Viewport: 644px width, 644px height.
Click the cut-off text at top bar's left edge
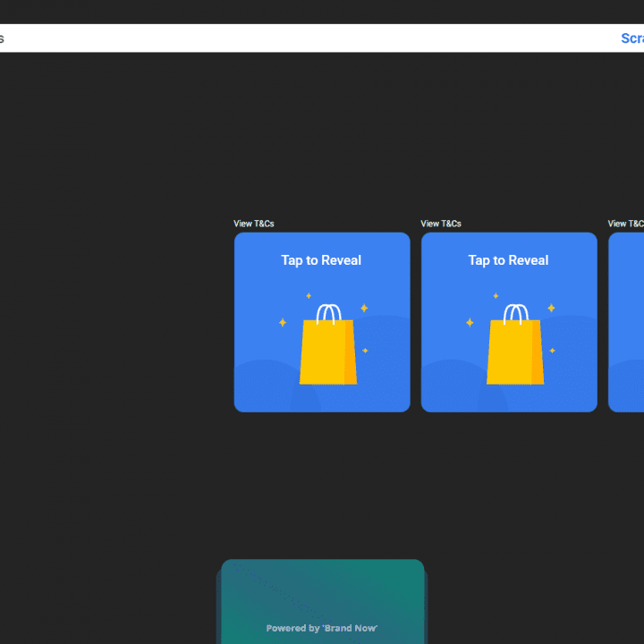pyautogui.click(x=3, y=38)
